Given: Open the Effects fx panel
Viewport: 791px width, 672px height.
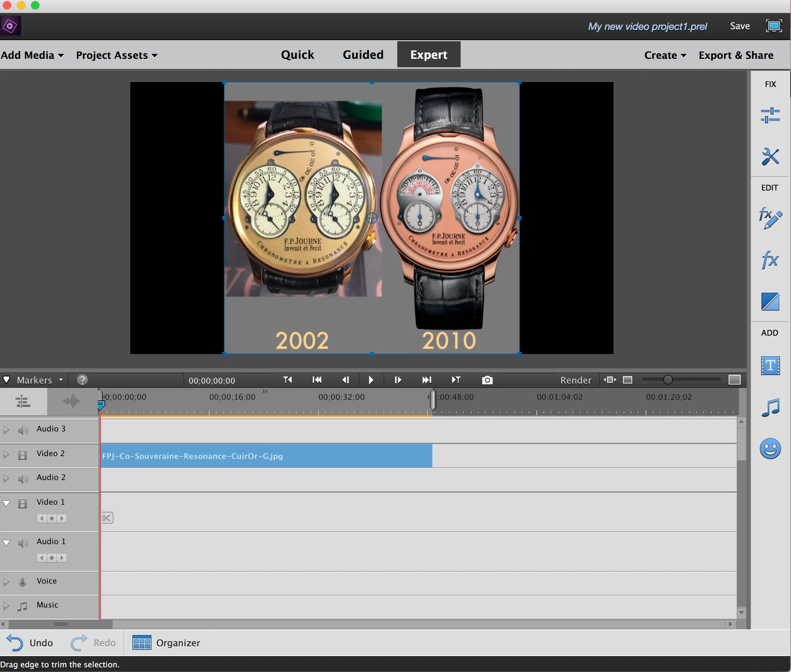Looking at the screenshot, I should (770, 260).
